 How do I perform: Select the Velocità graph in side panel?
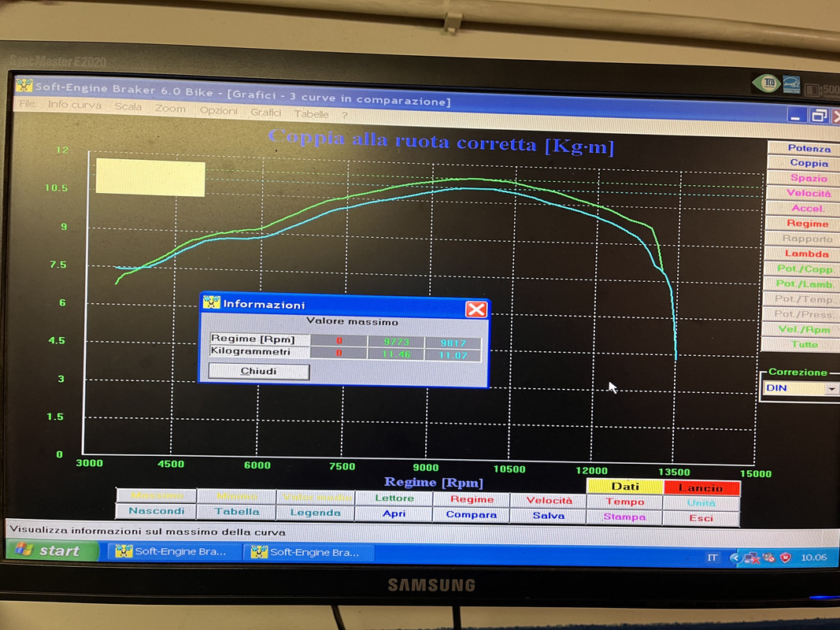809,193
